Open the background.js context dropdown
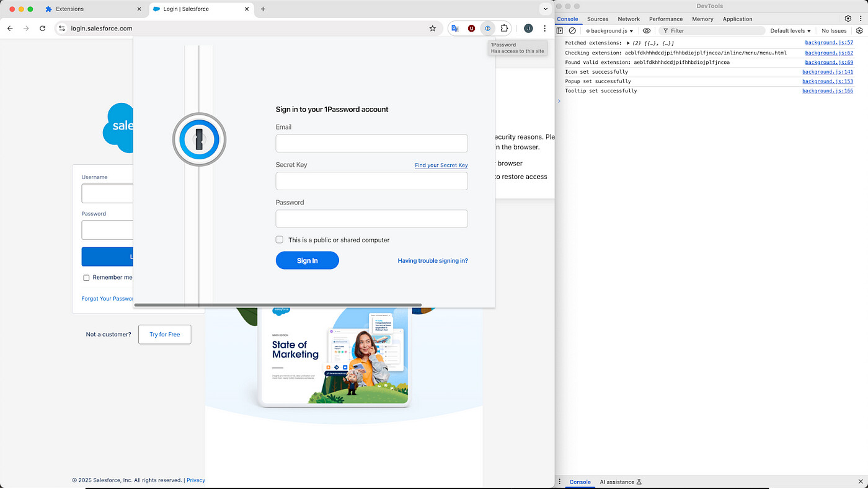868x489 pixels. 609,31
